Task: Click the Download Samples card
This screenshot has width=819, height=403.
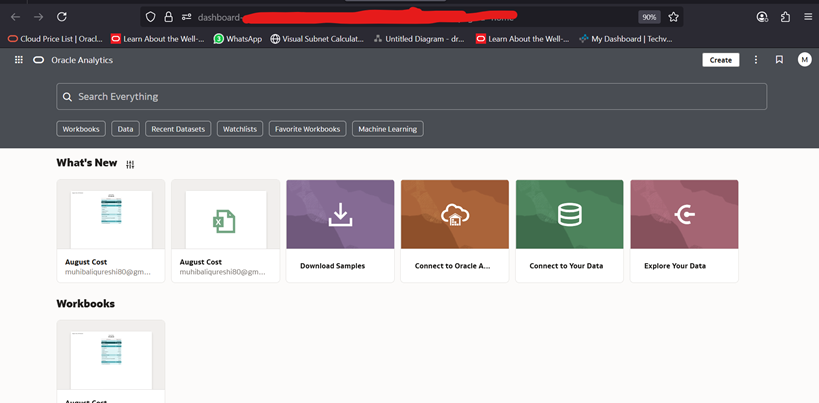Action: (x=340, y=231)
